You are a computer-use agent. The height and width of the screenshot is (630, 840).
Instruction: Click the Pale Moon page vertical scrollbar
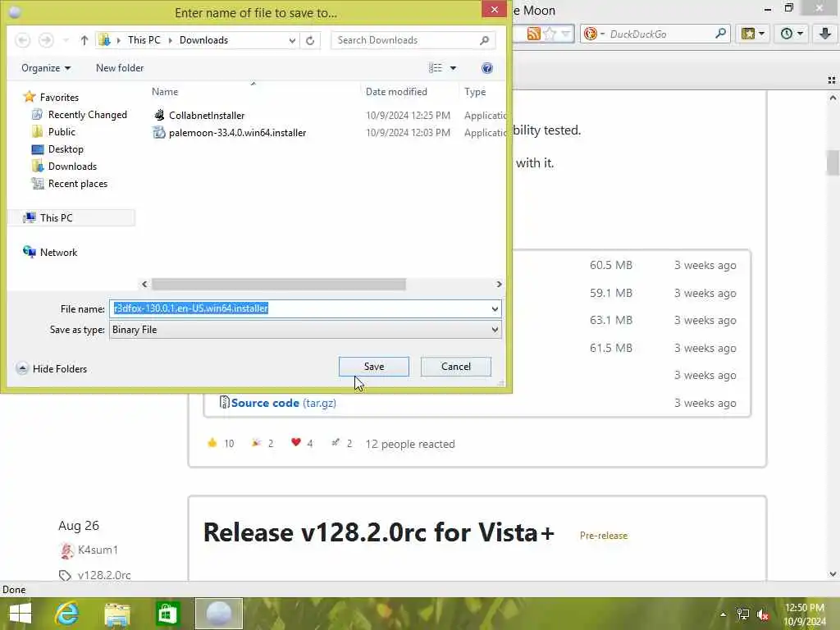[x=833, y=163]
